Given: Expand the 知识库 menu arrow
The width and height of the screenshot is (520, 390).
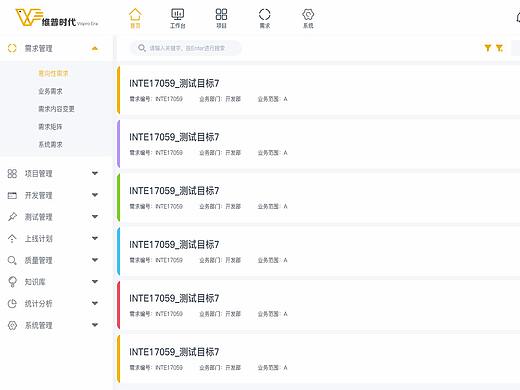Looking at the screenshot, I should [x=95, y=282].
